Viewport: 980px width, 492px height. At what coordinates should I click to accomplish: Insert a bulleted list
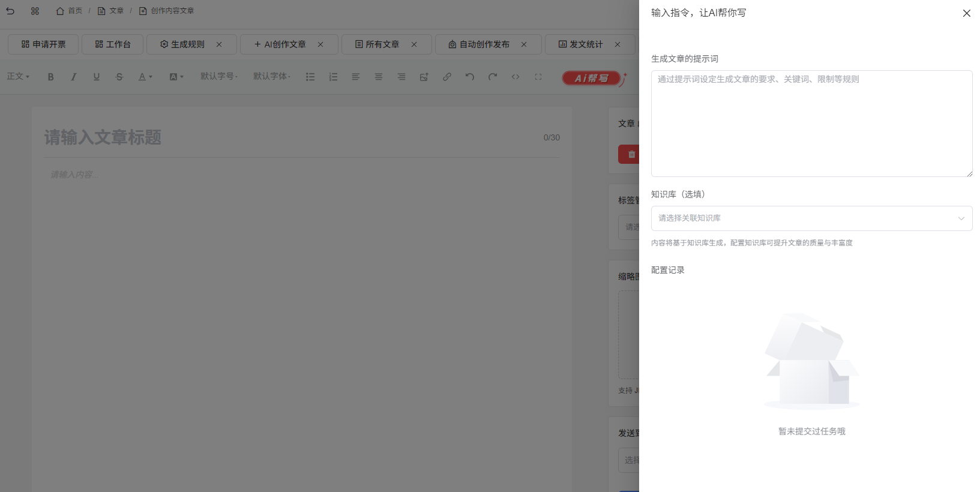(x=310, y=77)
